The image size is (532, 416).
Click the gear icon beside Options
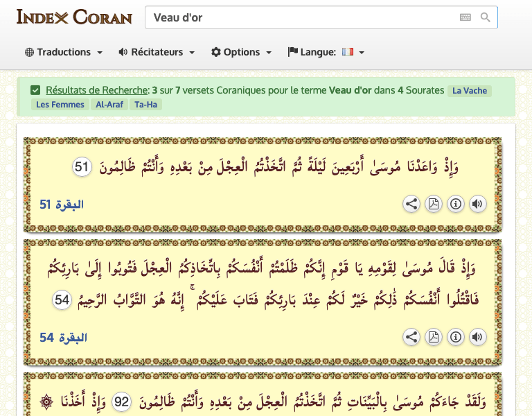(216, 52)
